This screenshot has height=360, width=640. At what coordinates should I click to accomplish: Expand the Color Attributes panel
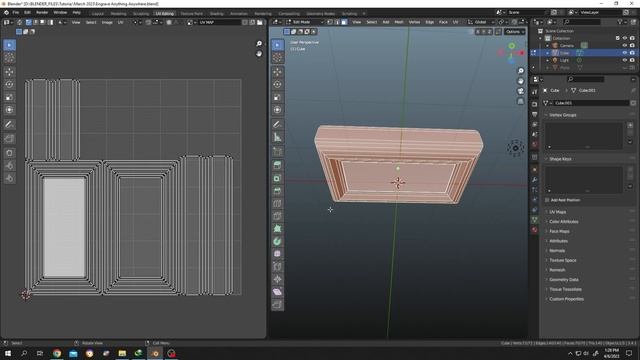[x=563, y=222]
